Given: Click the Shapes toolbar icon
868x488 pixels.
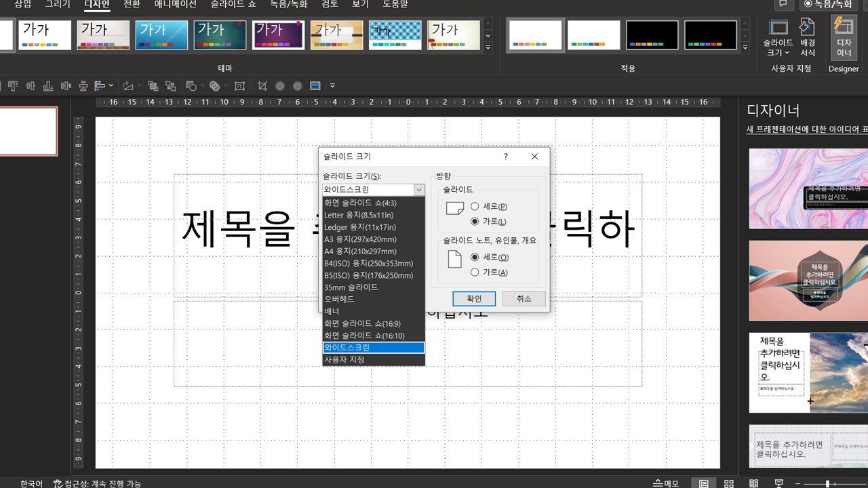Looking at the screenshot, I should pyautogui.click(x=191, y=86).
